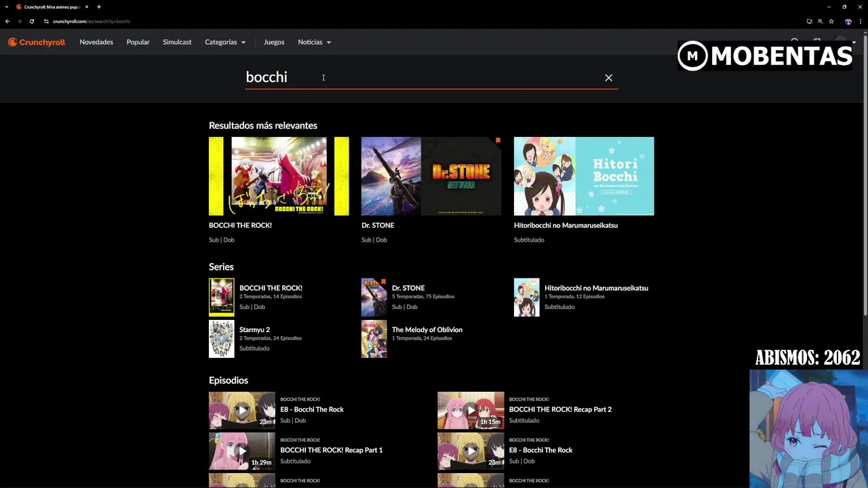Open the tab search dropdown arrow

pyautogui.click(x=5, y=7)
